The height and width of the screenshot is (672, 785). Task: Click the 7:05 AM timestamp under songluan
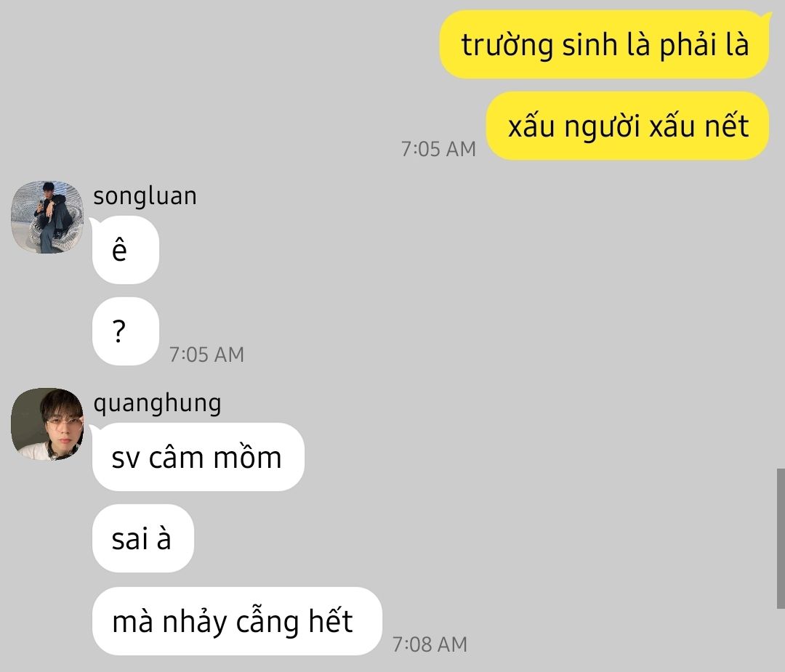tap(206, 355)
